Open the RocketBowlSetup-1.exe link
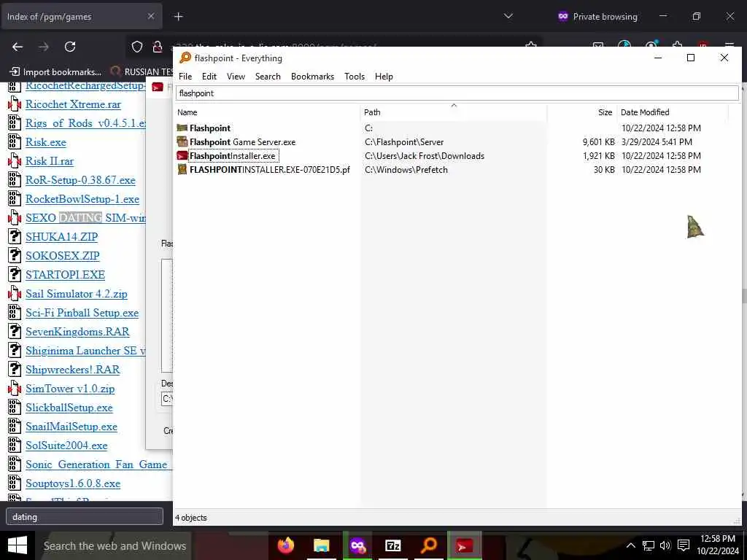This screenshot has width=747, height=560. tap(82, 199)
